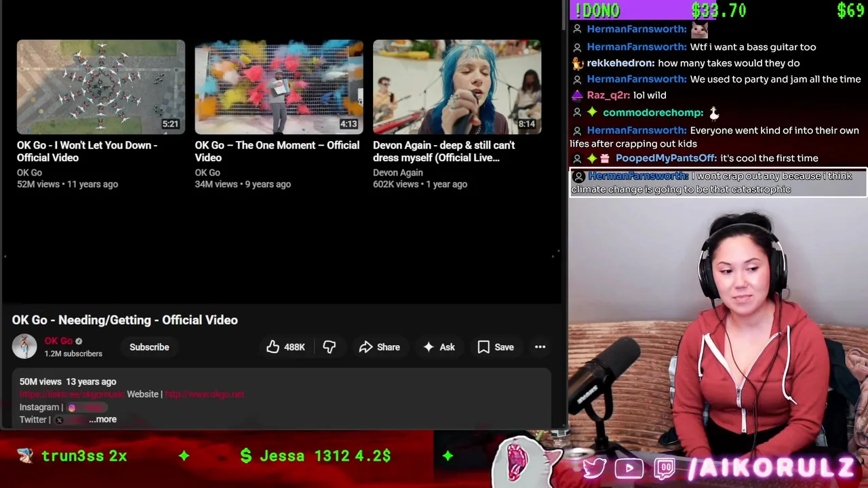Click the Twitch icon in overlay
Screen dimensions: 868x488
click(665, 468)
